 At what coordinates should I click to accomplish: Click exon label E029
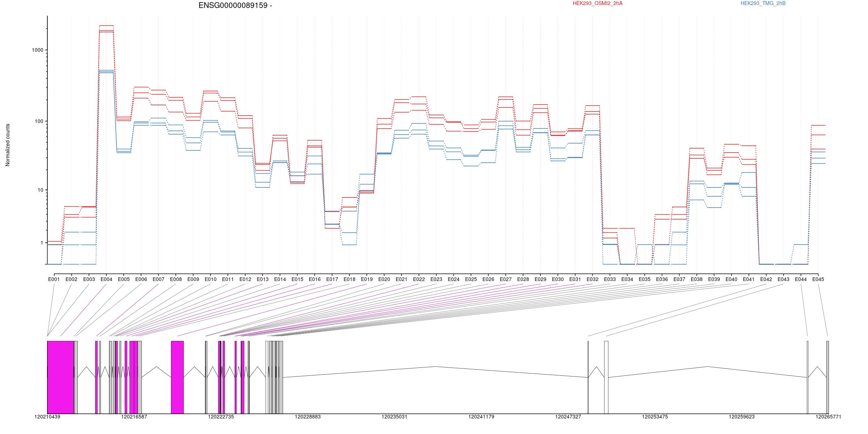coord(540,279)
